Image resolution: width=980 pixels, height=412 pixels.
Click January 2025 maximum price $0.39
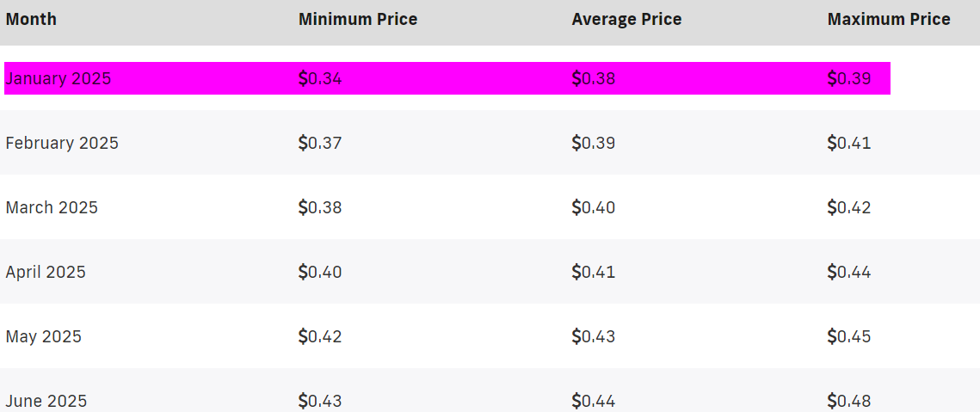849,79
